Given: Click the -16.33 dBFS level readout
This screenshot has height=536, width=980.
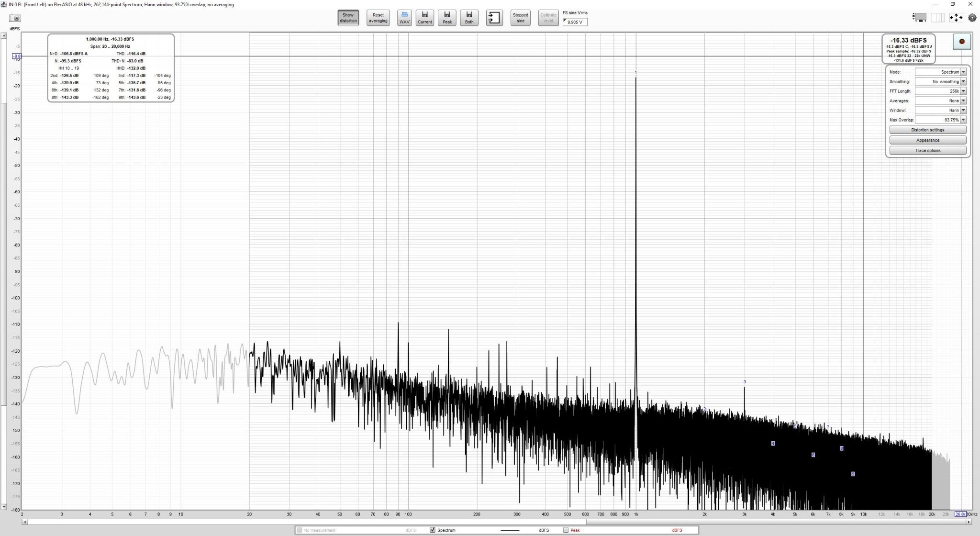Looking at the screenshot, I should pos(909,40).
